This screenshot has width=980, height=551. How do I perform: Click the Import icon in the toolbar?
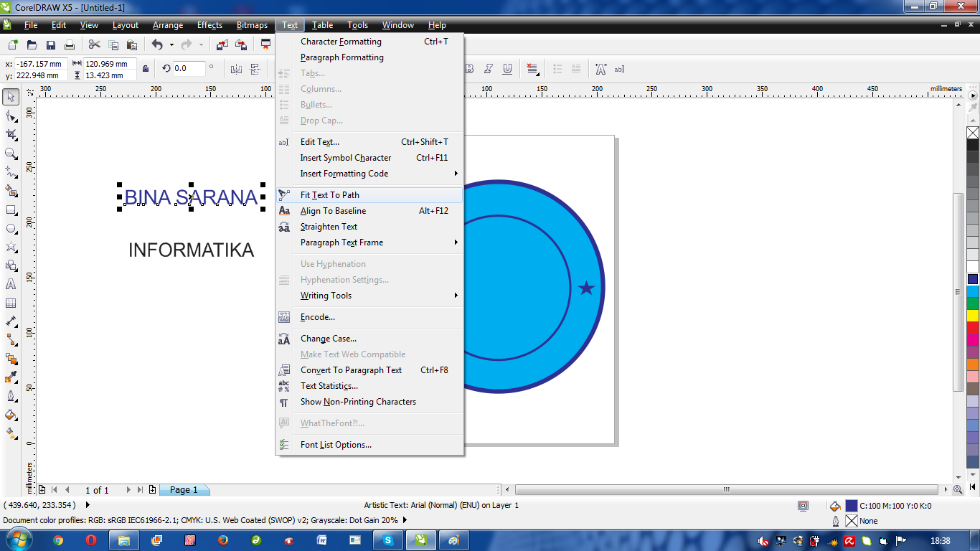click(222, 44)
